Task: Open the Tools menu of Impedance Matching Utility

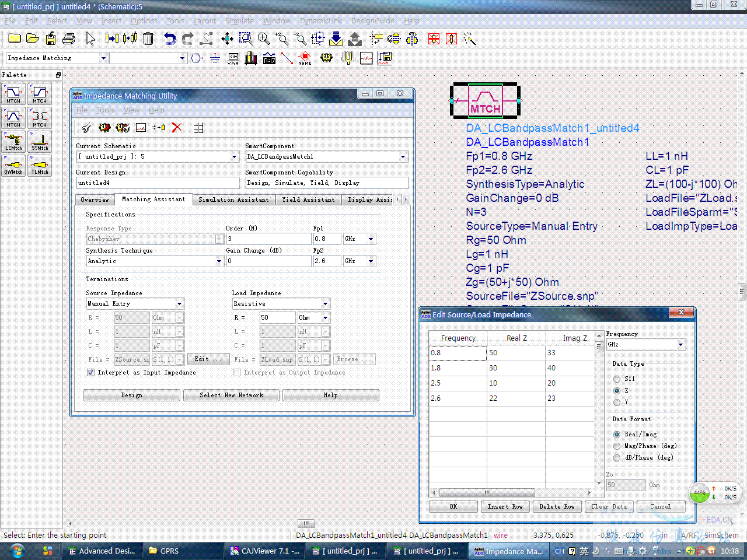Action: pyautogui.click(x=105, y=110)
